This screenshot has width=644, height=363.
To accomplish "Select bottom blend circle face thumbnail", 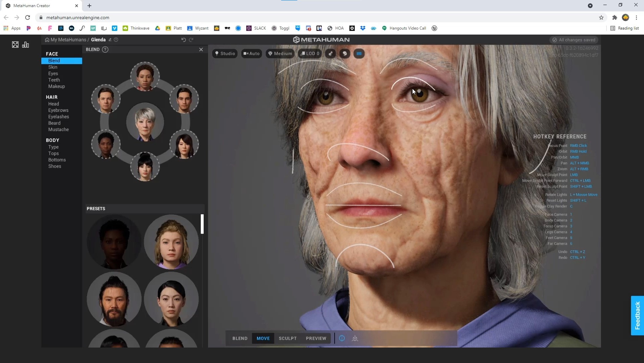I will (x=145, y=166).
